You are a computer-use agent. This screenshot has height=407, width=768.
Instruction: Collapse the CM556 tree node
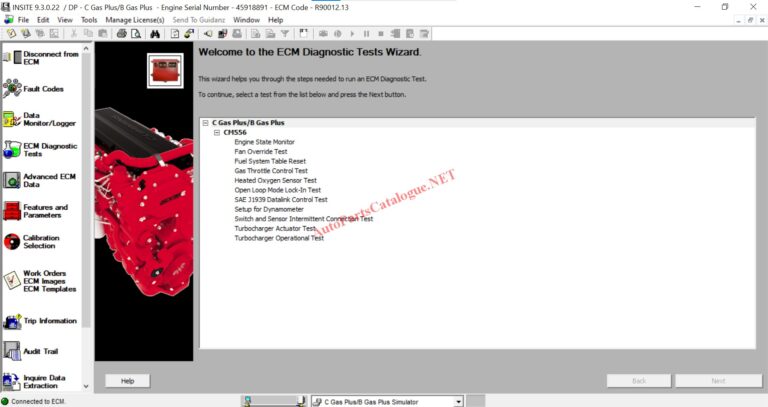pyautogui.click(x=216, y=132)
